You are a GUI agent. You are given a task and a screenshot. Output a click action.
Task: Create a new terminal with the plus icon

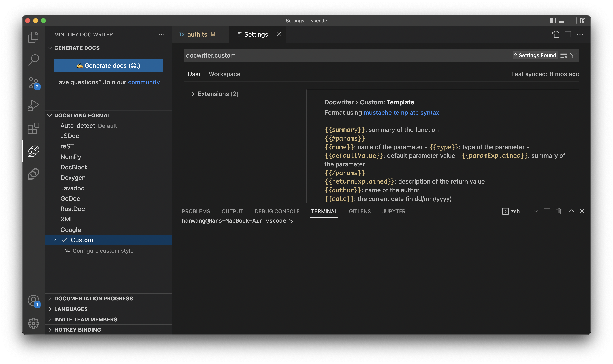coord(528,211)
